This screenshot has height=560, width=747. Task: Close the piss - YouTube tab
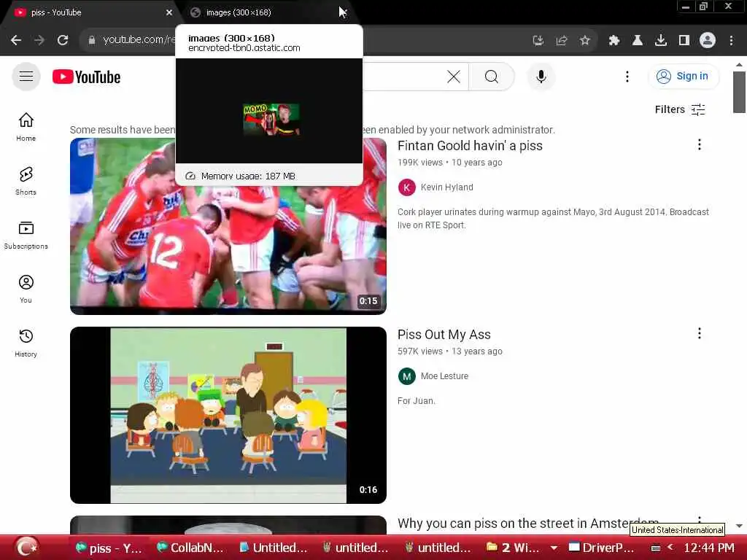click(x=169, y=12)
